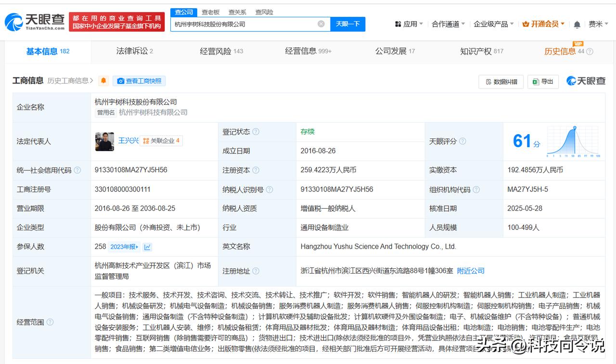616x364 pixels.
Task: Click the 数据纠错 button
Action: pos(501,82)
